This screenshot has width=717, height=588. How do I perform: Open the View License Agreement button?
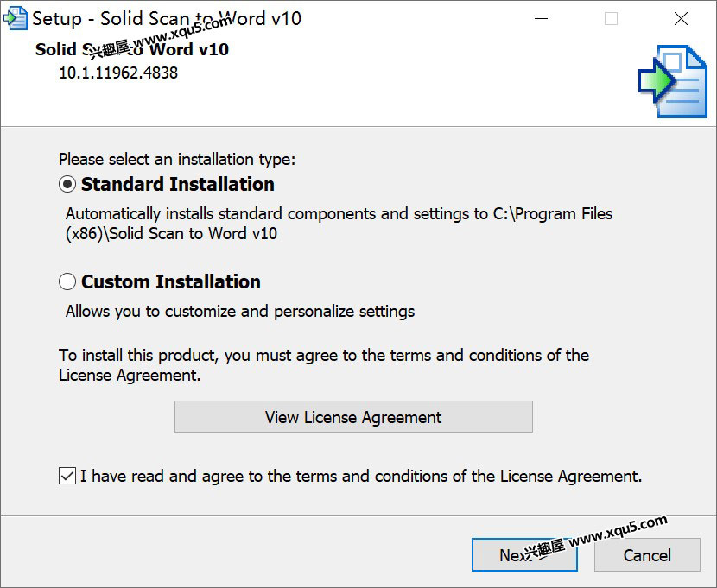click(353, 417)
